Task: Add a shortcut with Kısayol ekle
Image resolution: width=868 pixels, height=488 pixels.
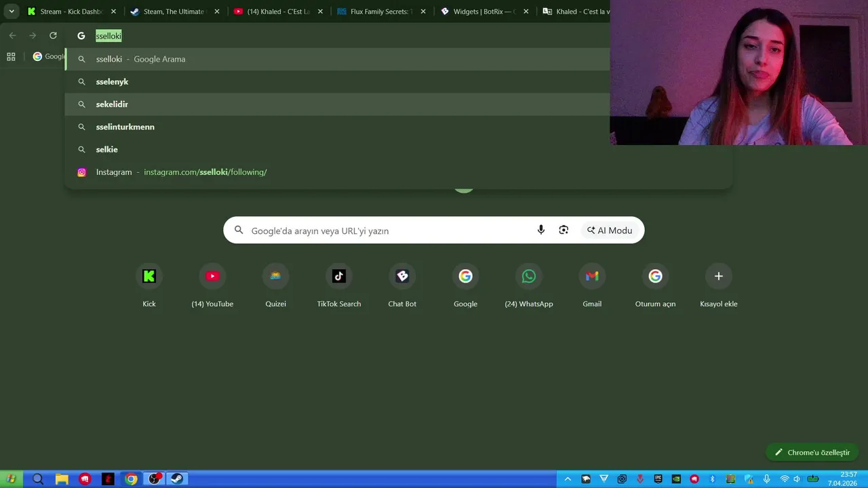Action: click(x=719, y=287)
